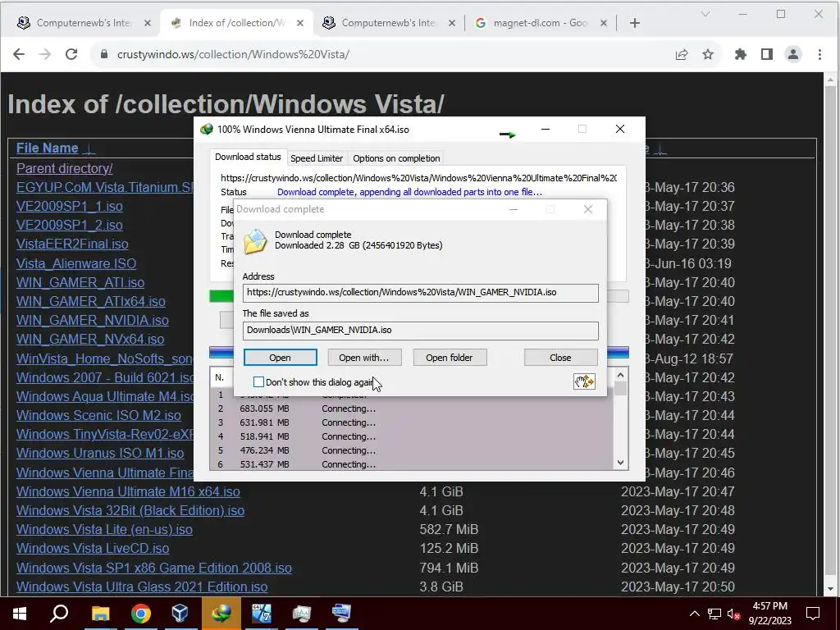Open Windows Vista Lite (en-us).iso link
Image resolution: width=840 pixels, height=630 pixels.
tap(104, 529)
